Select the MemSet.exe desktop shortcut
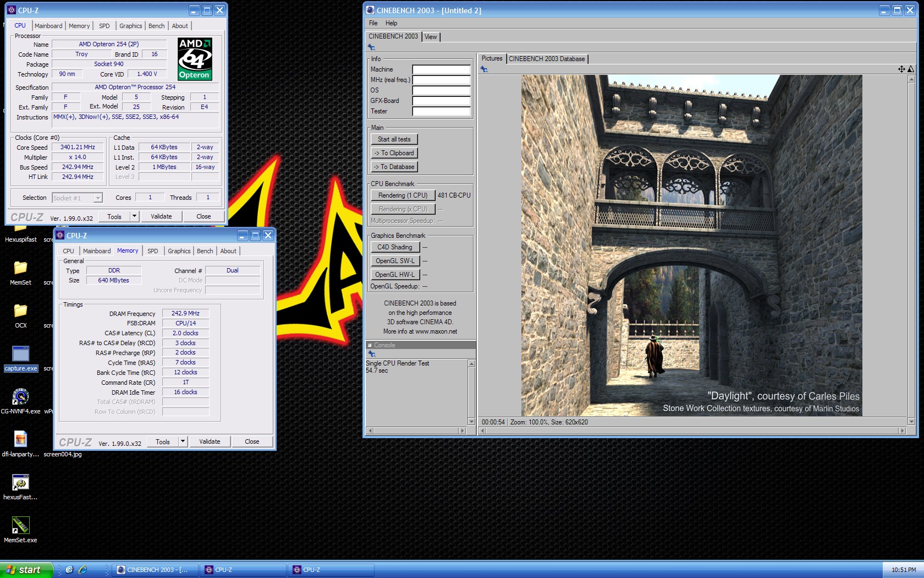This screenshot has height=578, width=924. coord(20,530)
